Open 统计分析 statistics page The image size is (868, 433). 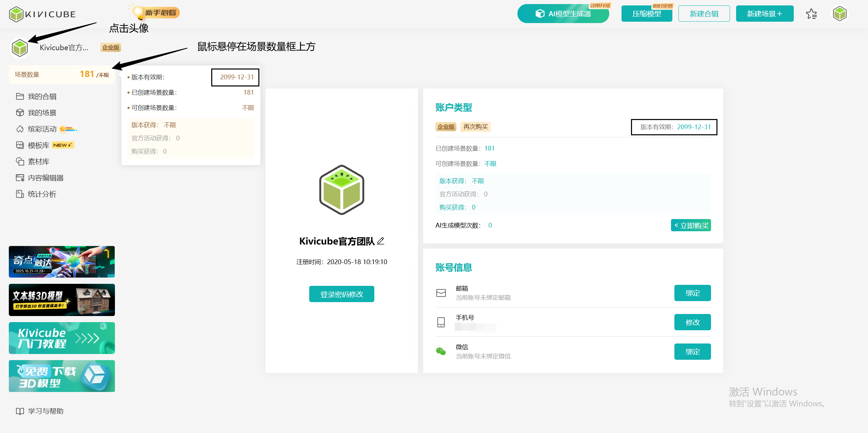[x=42, y=194]
